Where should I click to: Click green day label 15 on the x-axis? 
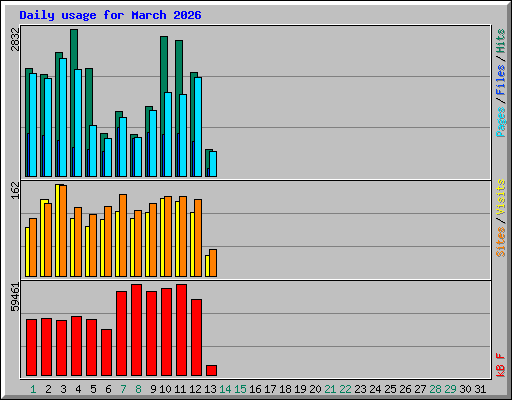click(240, 389)
